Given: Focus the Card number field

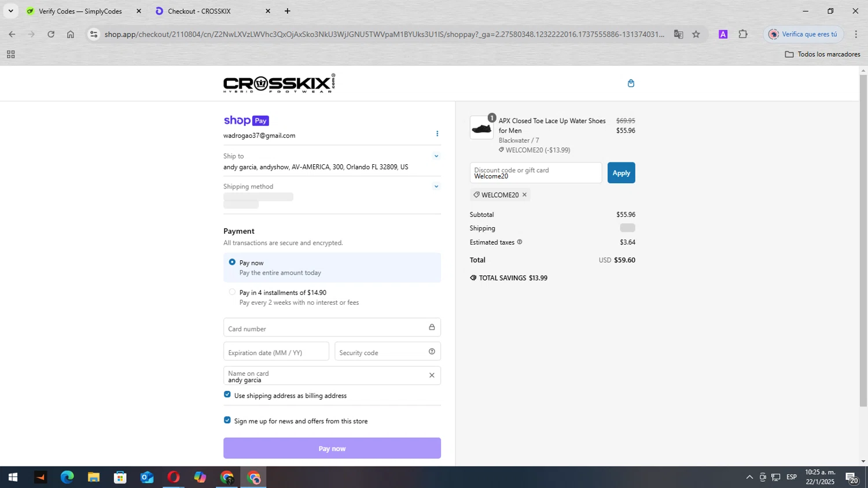Looking at the screenshot, I should (x=332, y=327).
